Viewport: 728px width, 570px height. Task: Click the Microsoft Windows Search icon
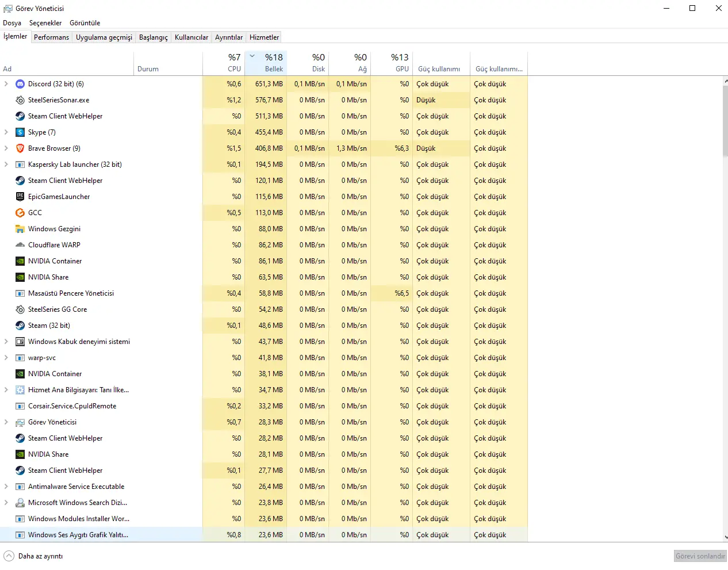coord(20,503)
